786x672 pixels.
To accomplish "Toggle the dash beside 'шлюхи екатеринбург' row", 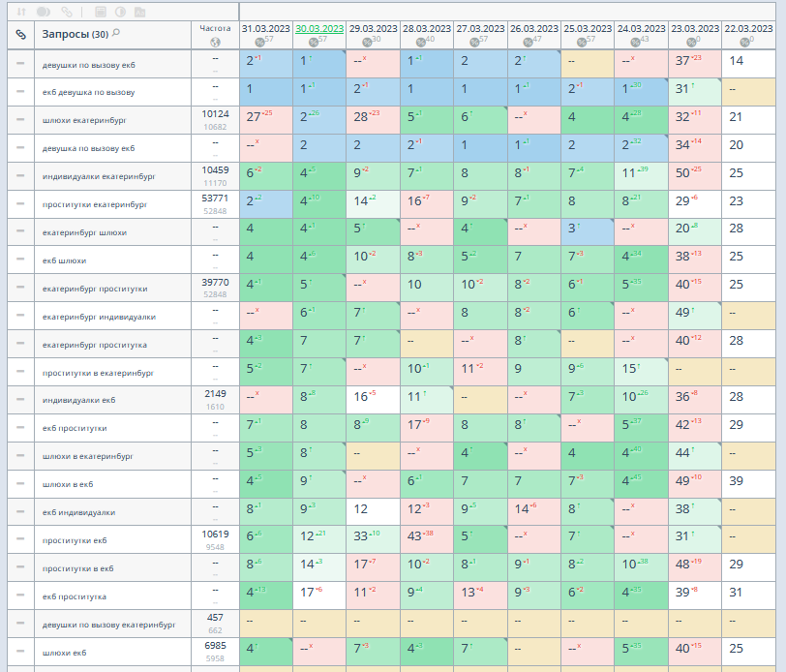I will pos(20,120).
